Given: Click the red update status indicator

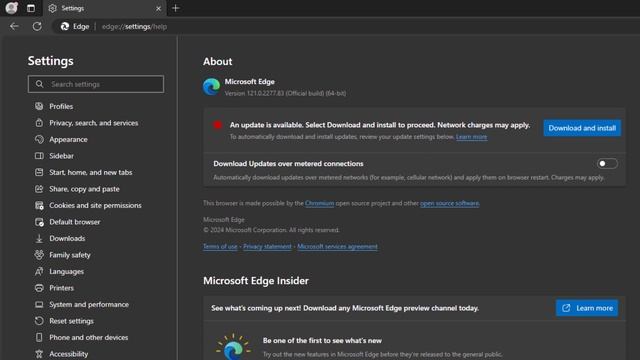Looking at the screenshot, I should (217, 125).
